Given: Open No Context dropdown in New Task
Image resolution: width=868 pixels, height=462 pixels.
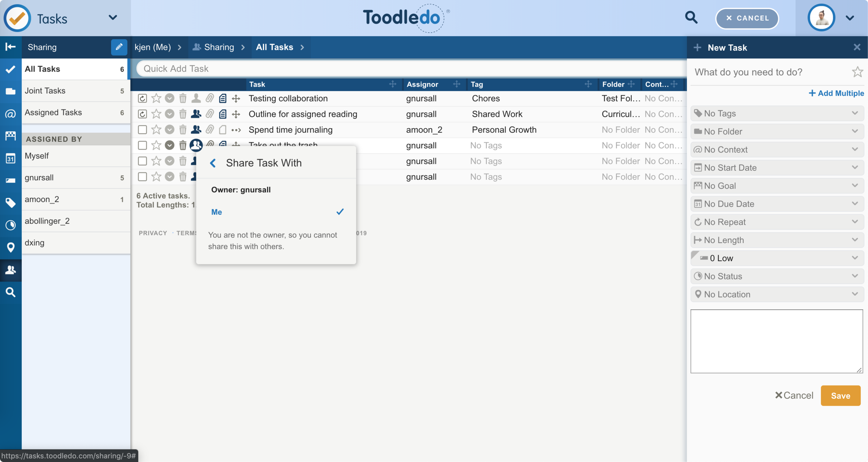Looking at the screenshot, I should point(777,149).
